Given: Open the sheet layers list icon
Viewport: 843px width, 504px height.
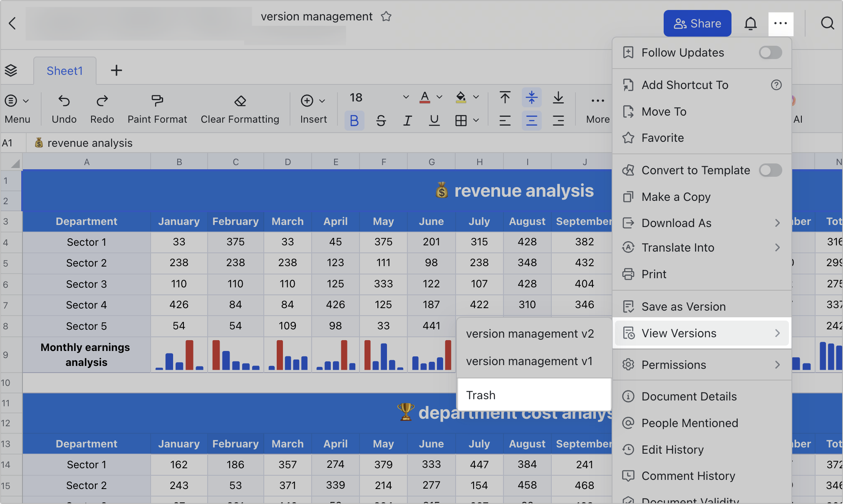Looking at the screenshot, I should pyautogui.click(x=11, y=71).
